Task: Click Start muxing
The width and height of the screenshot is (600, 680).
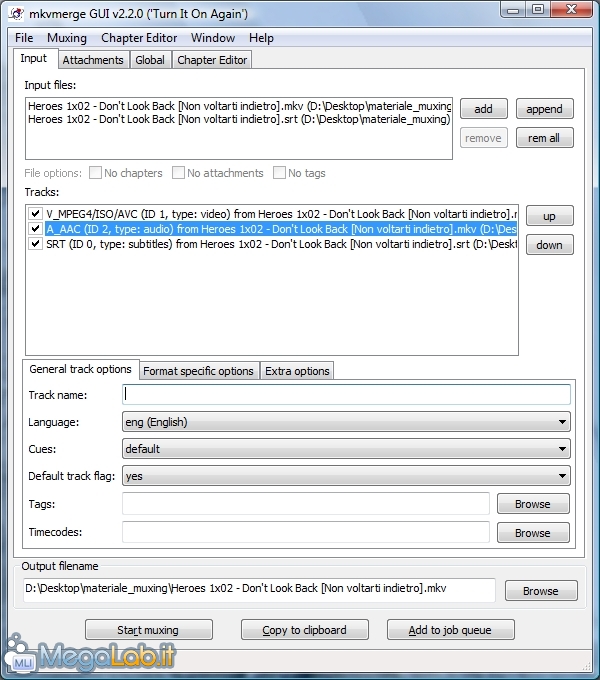Action: 149,630
